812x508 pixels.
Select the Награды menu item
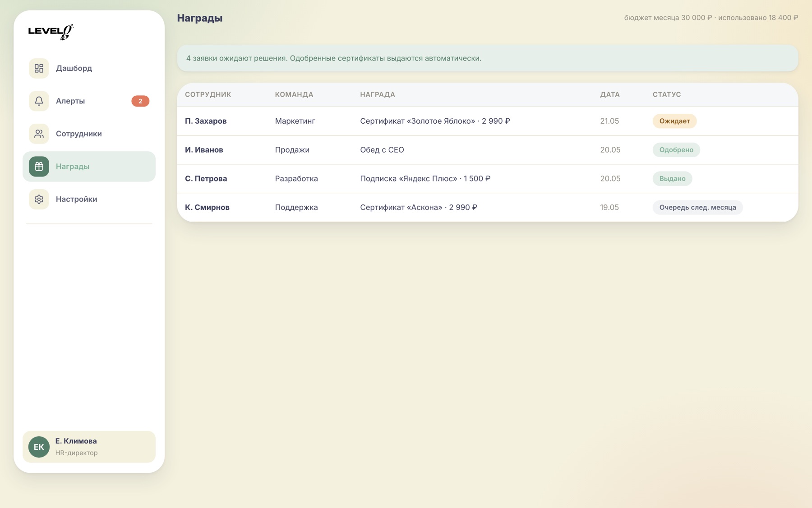coord(89,166)
